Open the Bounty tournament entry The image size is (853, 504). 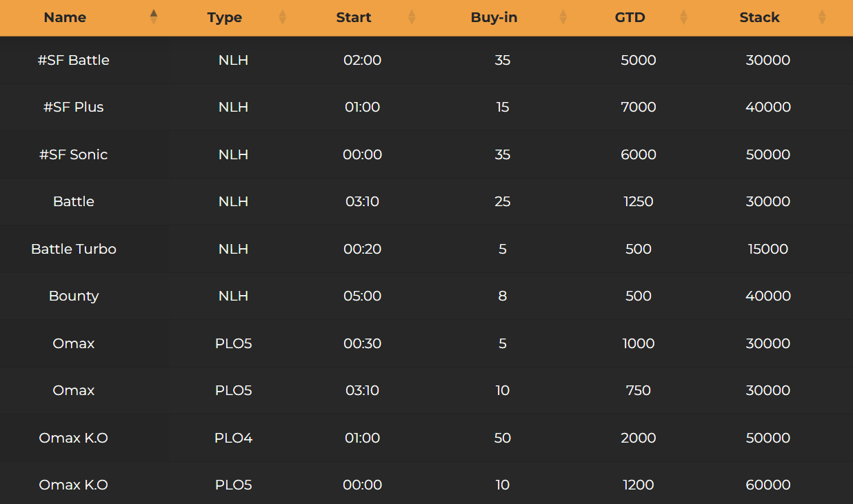click(x=74, y=296)
